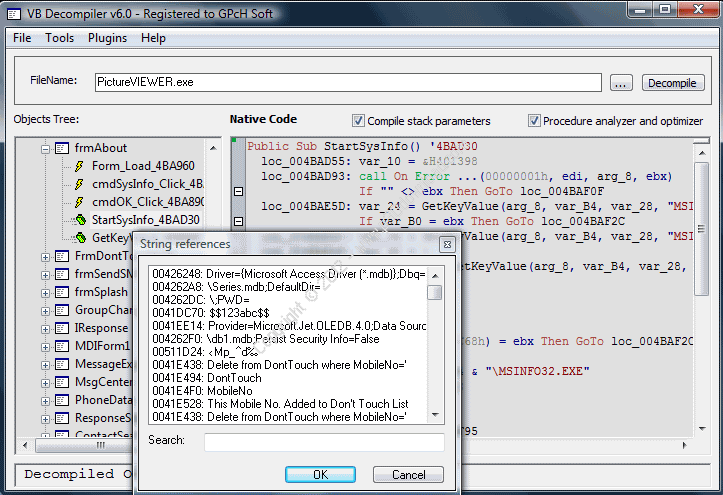723x495 pixels.
Task: Click the frmSplash form icon
Action: 62,292
